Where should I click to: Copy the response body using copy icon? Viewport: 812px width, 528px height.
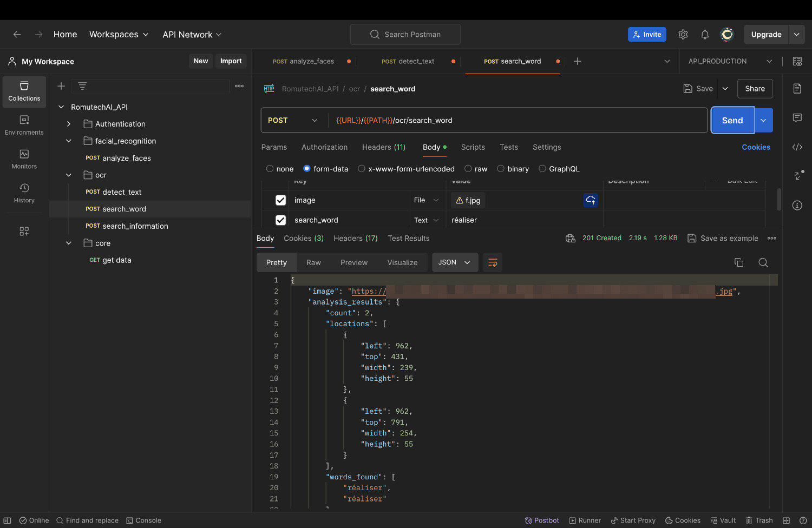point(738,262)
